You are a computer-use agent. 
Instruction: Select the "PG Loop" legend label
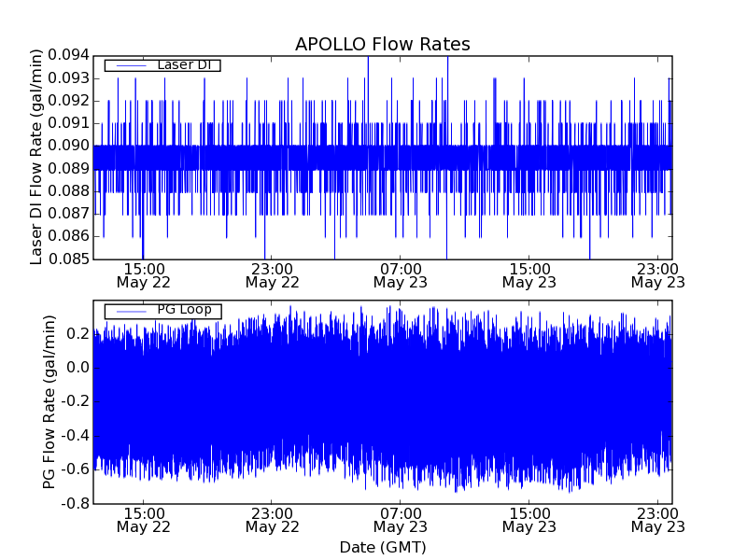tap(183, 310)
